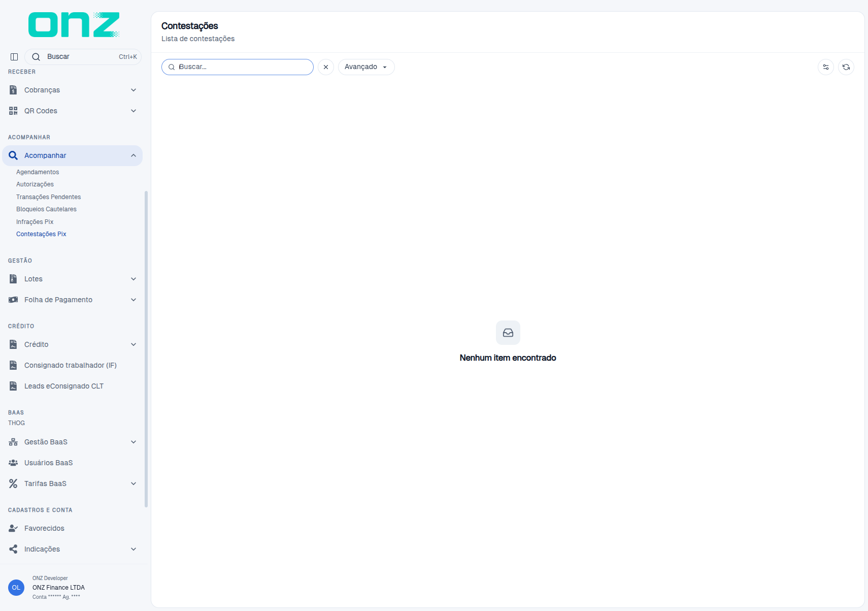Expand the Crédito chevron
The image size is (868, 611).
click(x=133, y=344)
